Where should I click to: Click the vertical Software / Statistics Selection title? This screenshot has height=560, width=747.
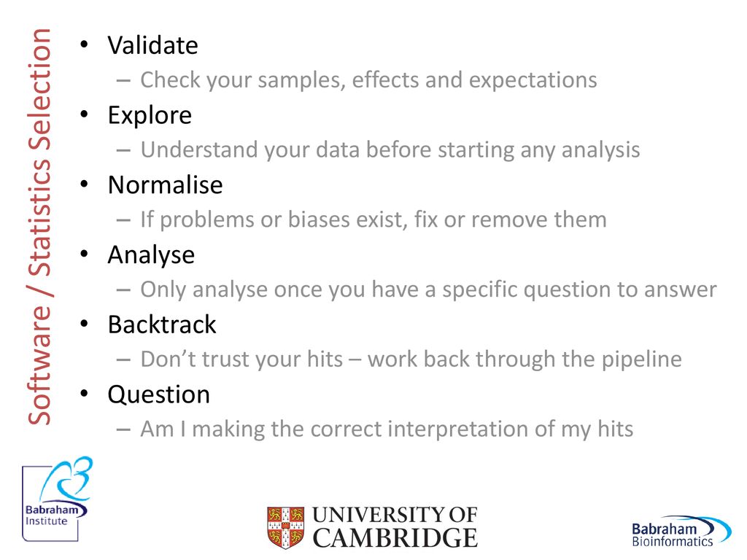point(39,227)
